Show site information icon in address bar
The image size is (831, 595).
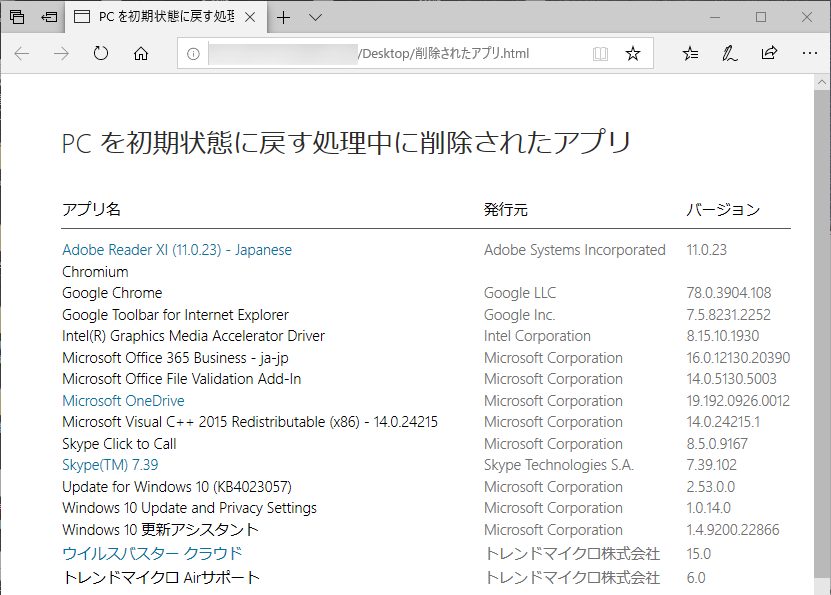click(x=193, y=54)
